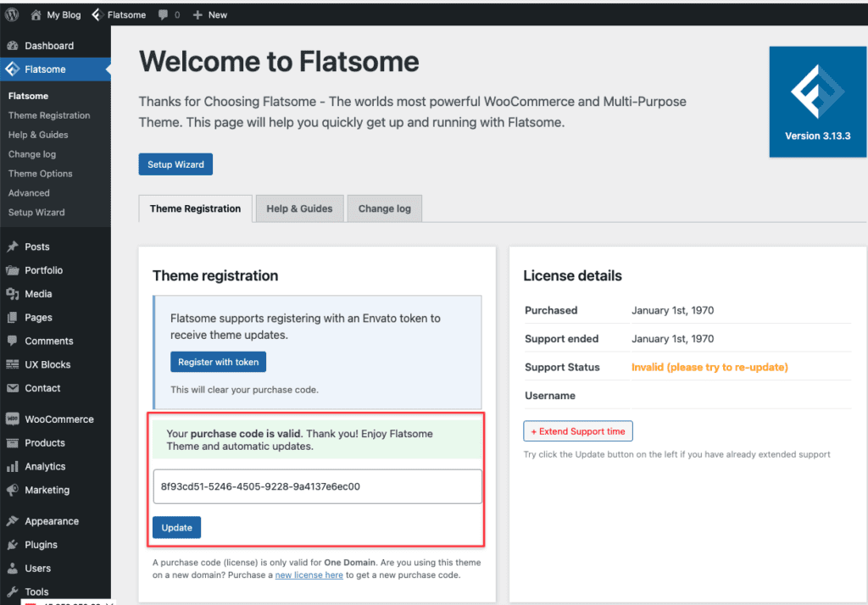Screen dimensions: 868x605
Task: Click the Support ended date value
Action: [x=672, y=339]
